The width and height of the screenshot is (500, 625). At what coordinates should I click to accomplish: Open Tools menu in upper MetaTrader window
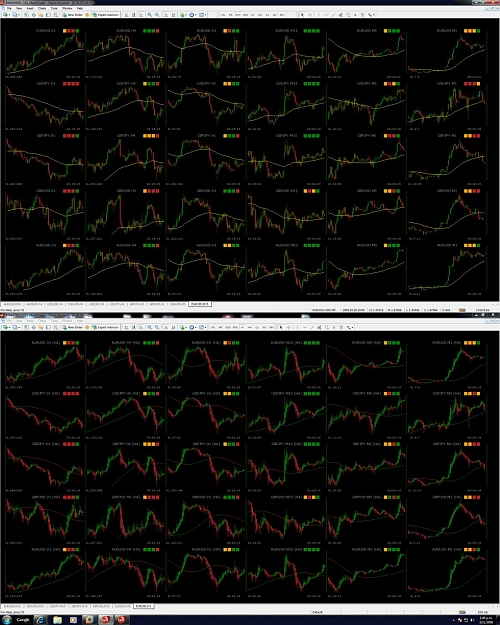[54, 8]
